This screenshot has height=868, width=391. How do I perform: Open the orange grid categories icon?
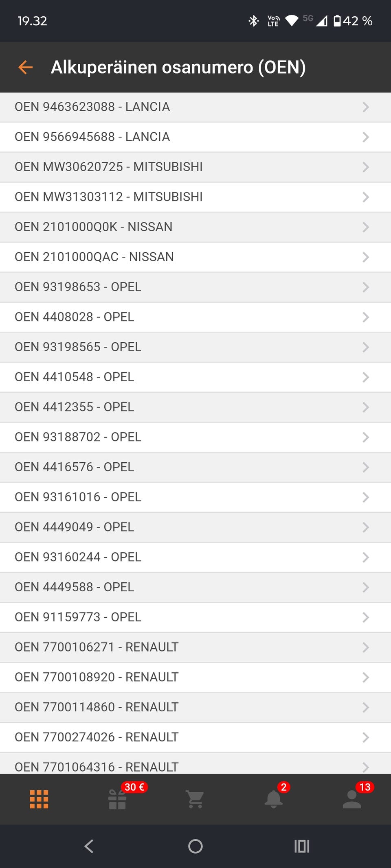(x=39, y=799)
